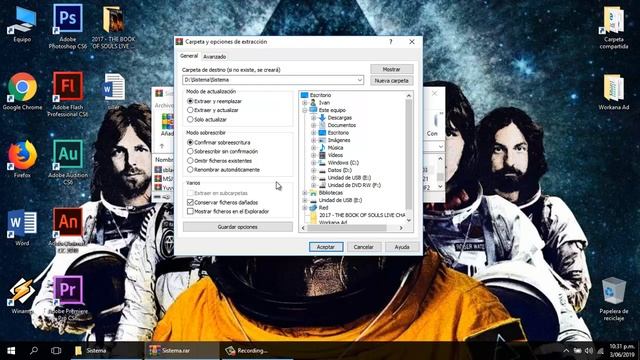The image size is (640, 360).
Task: Click the Nueva carpeta button
Action: (391, 81)
